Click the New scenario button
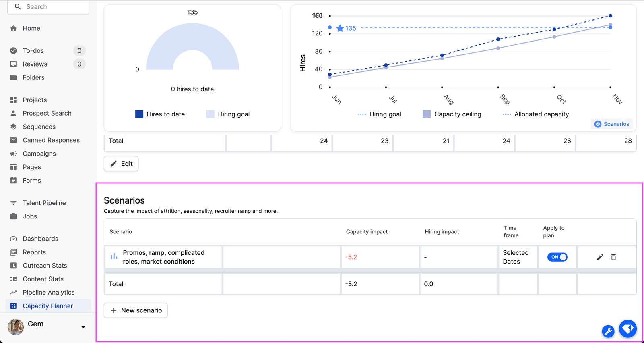 [x=136, y=310]
